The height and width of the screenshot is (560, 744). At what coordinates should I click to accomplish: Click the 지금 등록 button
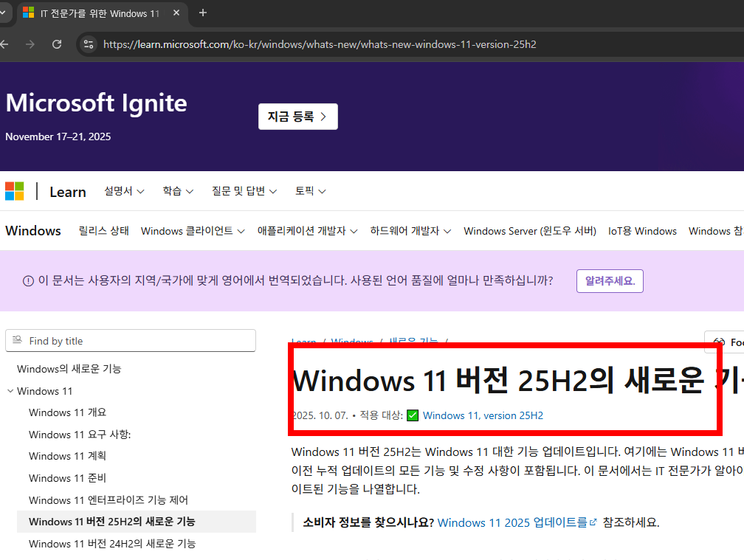coord(298,116)
